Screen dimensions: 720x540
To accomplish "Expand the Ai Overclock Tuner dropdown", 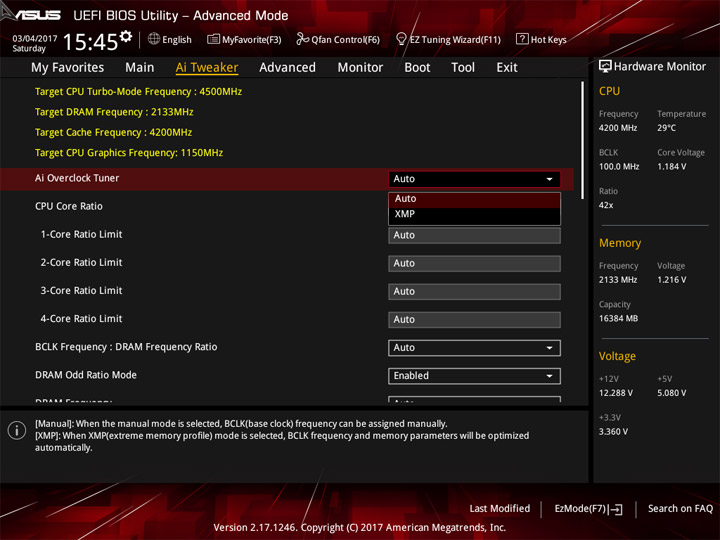I will (474, 179).
